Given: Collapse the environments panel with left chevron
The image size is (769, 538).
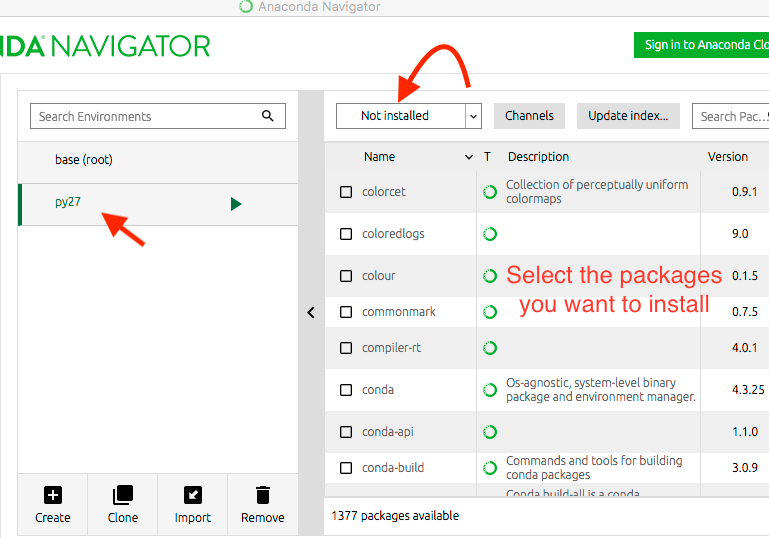Looking at the screenshot, I should pyautogui.click(x=311, y=312).
